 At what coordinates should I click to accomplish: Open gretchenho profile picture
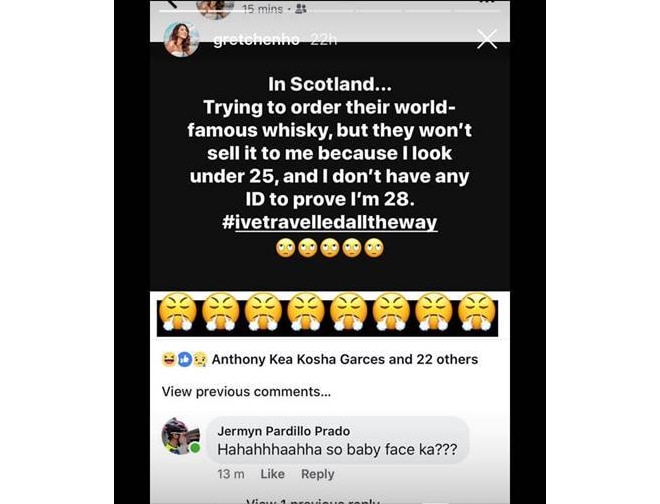tap(181, 39)
